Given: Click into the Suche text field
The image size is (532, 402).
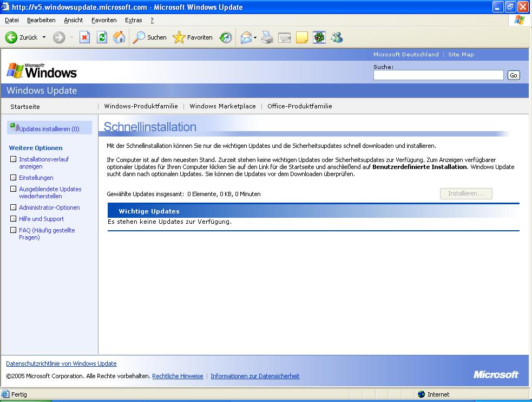Looking at the screenshot, I should (x=438, y=75).
